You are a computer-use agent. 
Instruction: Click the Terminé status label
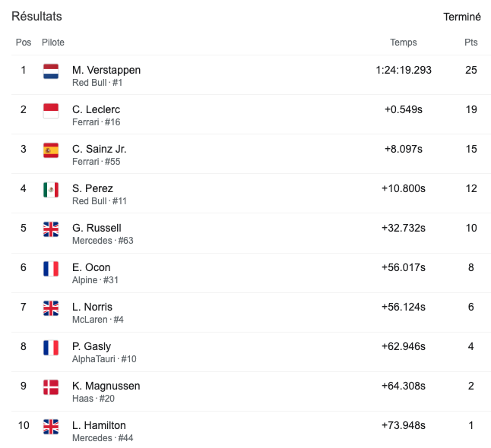pos(462,17)
